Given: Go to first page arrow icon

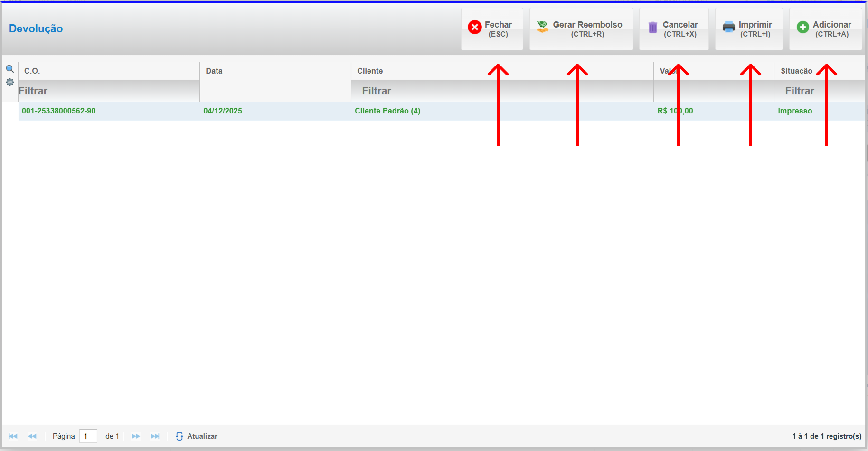Looking at the screenshot, I should point(13,436).
